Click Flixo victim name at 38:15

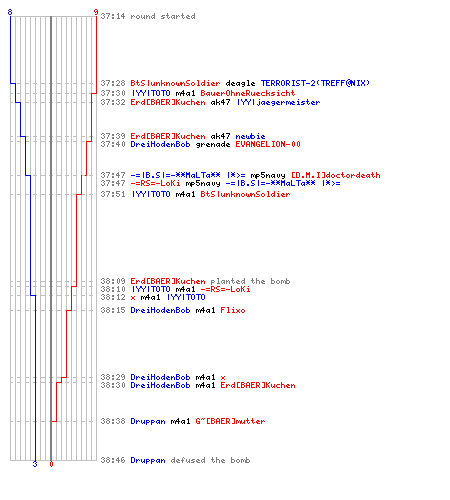click(233, 310)
